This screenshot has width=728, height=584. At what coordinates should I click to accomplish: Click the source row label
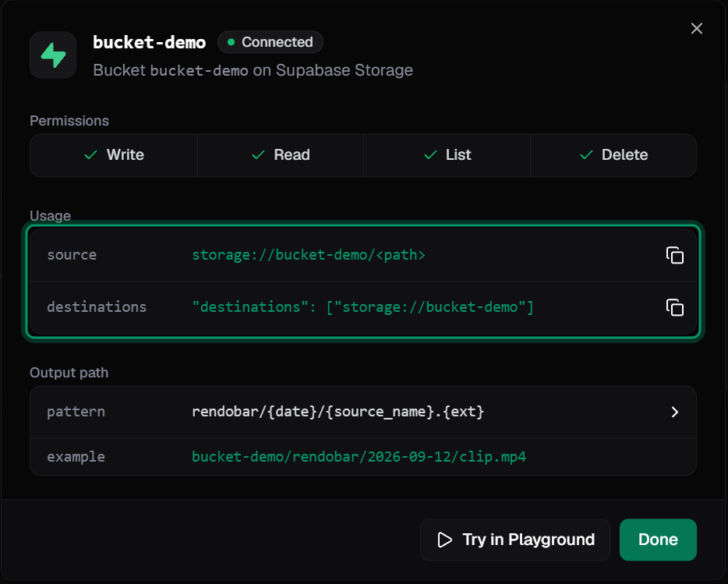point(72,255)
